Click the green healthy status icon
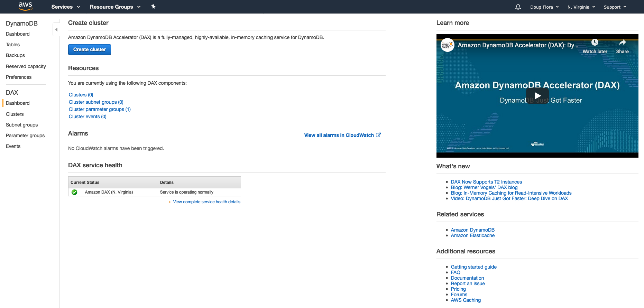The width and height of the screenshot is (644, 308). click(74, 192)
